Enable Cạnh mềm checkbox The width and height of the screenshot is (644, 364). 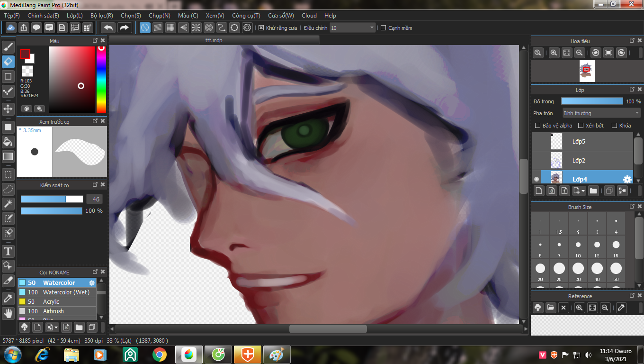384,28
